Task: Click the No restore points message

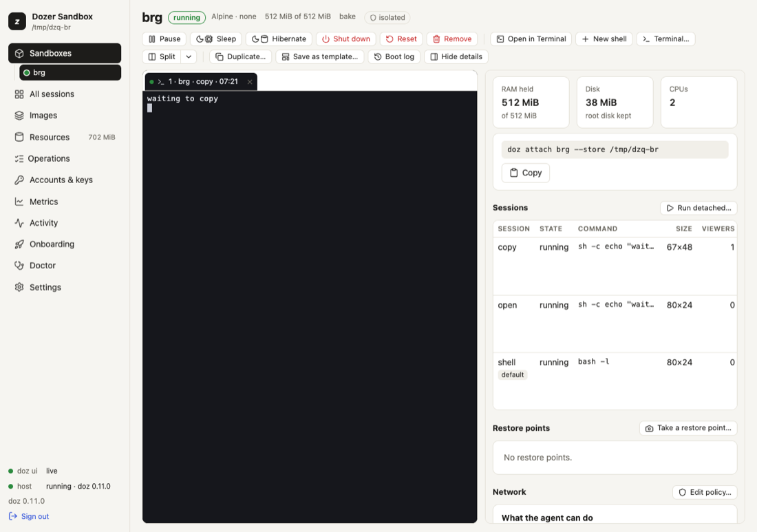Action: pos(537,458)
